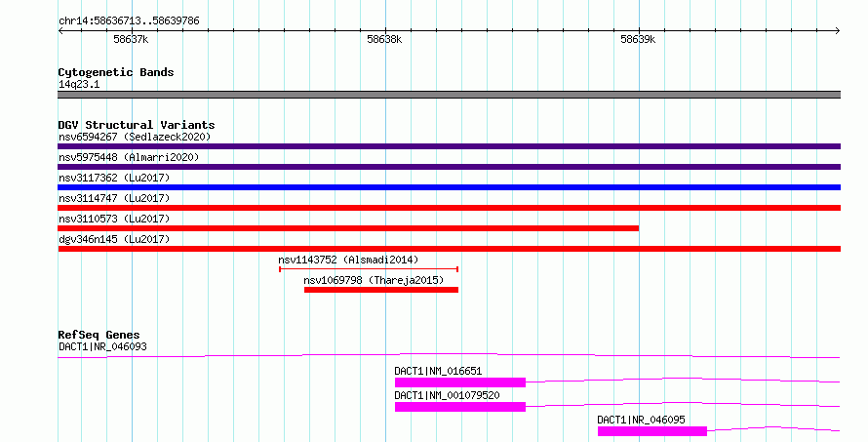
Task: Click nsv1069798 (Thareja2015) label
Action: (x=374, y=280)
